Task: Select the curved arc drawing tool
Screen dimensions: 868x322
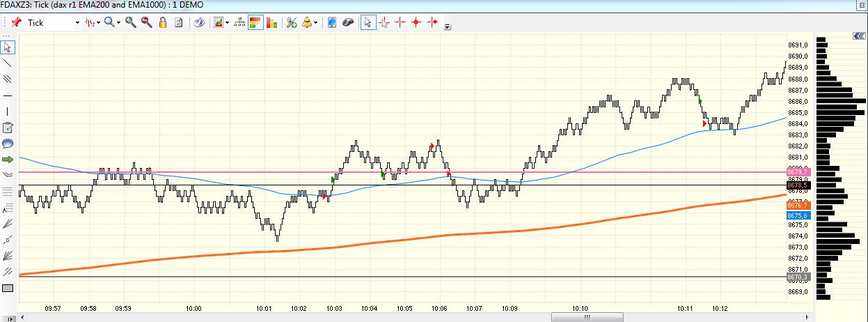Action: click(x=8, y=174)
